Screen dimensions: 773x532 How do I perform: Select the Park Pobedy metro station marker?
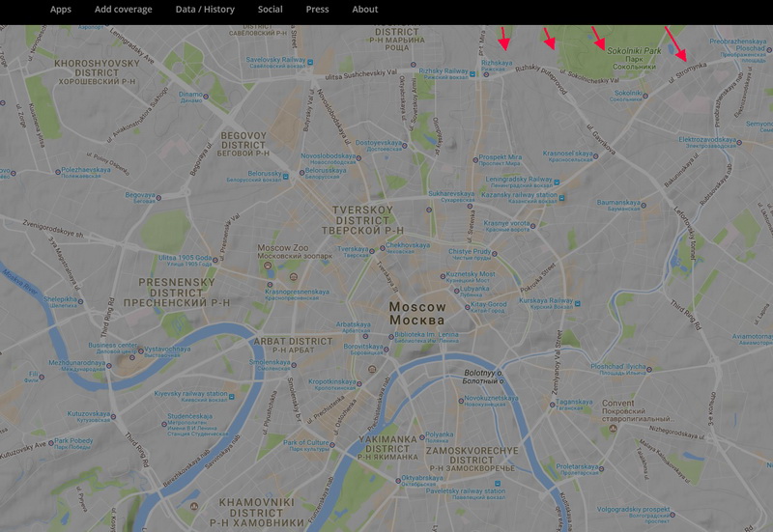point(50,443)
